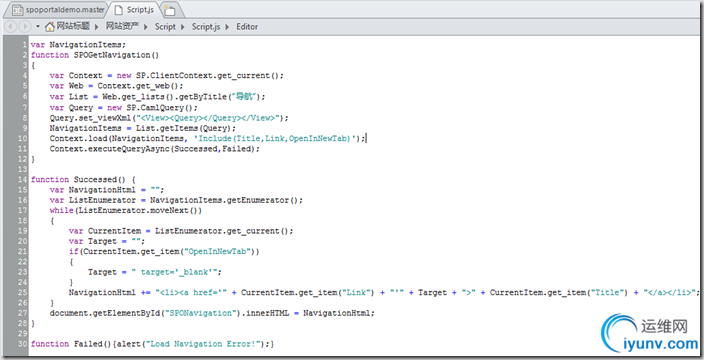Expand the arrow after the Script breadcrumb

(x=183, y=27)
